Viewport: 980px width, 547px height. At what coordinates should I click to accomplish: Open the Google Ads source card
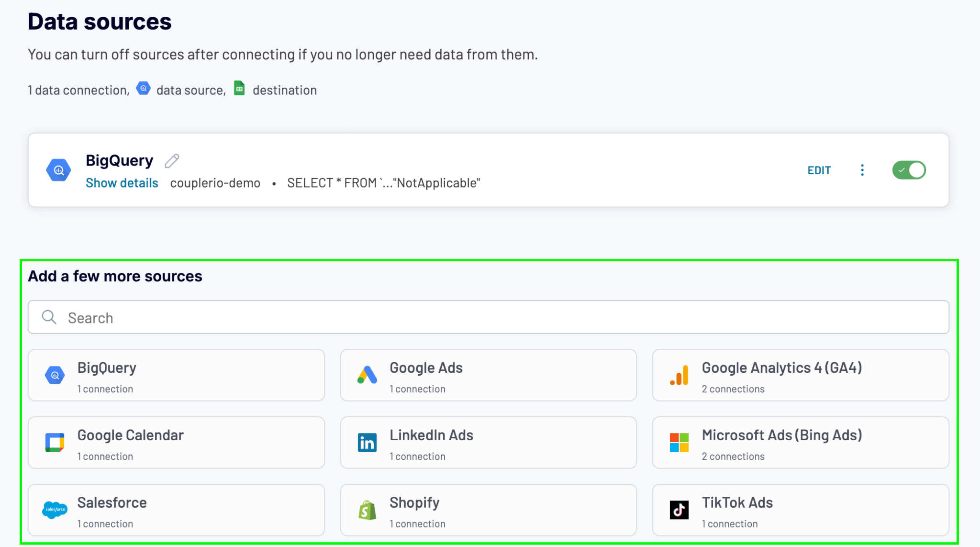(x=488, y=375)
